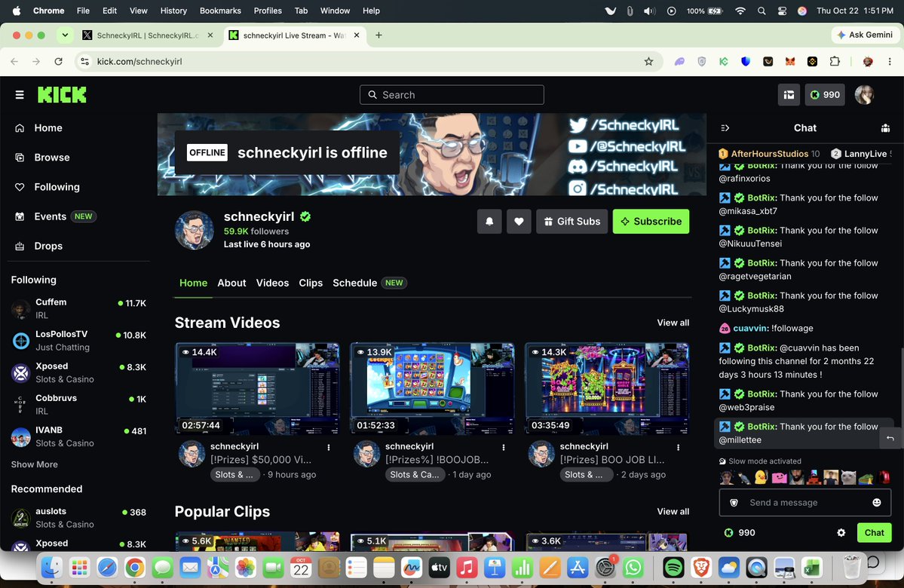Open macOS Control Center icon

782,11
